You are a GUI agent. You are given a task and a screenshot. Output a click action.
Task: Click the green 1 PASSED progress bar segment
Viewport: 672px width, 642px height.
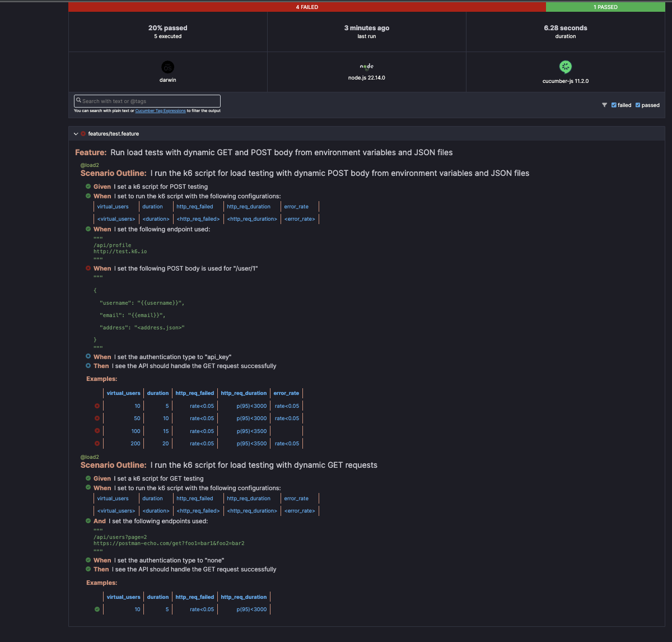tap(605, 7)
